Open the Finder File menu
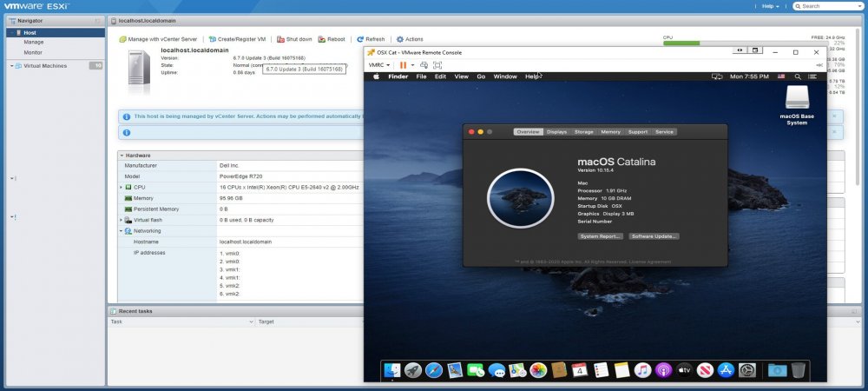The width and height of the screenshot is (868, 391). [421, 76]
